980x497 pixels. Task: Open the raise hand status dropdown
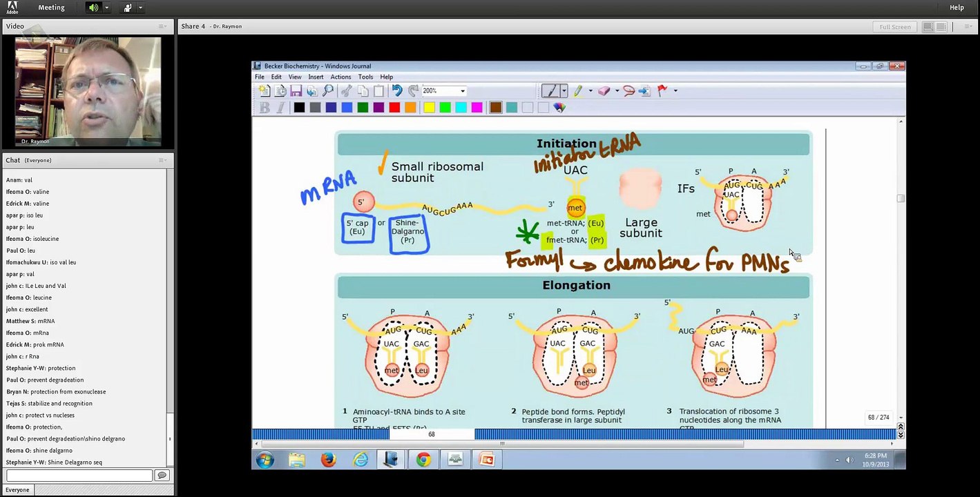pyautogui.click(x=141, y=8)
